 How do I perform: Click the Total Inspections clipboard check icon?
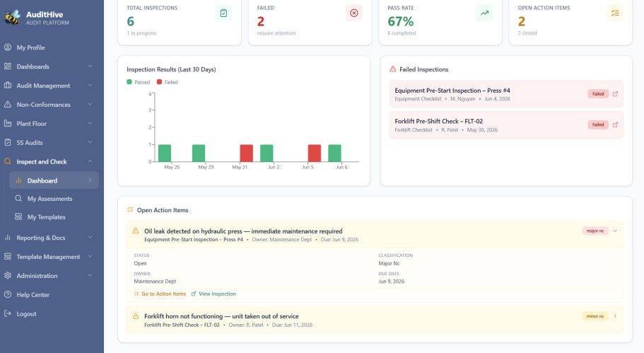coord(223,13)
